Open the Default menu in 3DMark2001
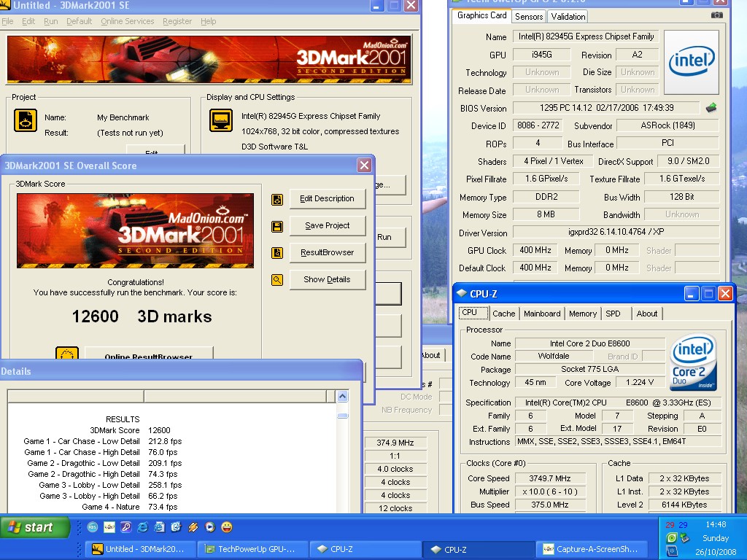 pos(79,21)
